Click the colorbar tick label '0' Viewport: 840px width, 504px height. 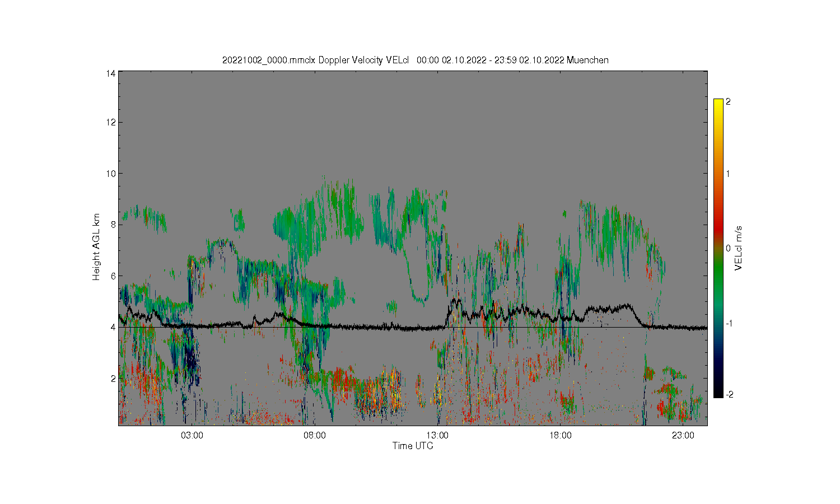coord(728,248)
